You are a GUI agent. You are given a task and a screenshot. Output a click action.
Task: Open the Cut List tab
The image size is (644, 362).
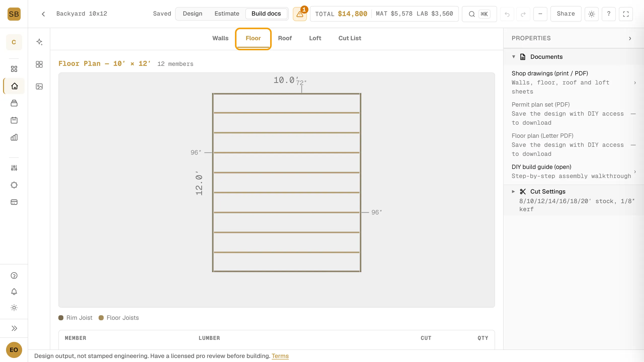[x=350, y=38]
